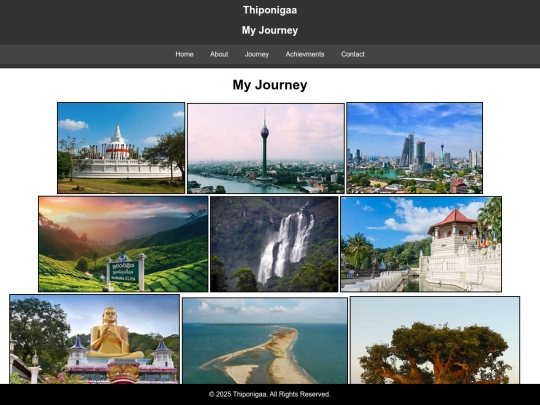Image resolution: width=540 pixels, height=405 pixels.
Task: Open the Home navigation link
Action: (x=184, y=54)
